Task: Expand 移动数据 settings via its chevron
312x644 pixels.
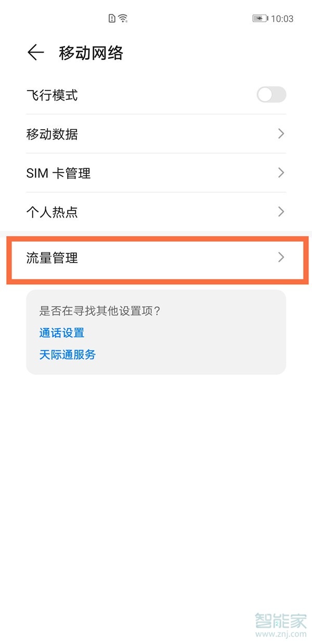Action: tap(281, 134)
